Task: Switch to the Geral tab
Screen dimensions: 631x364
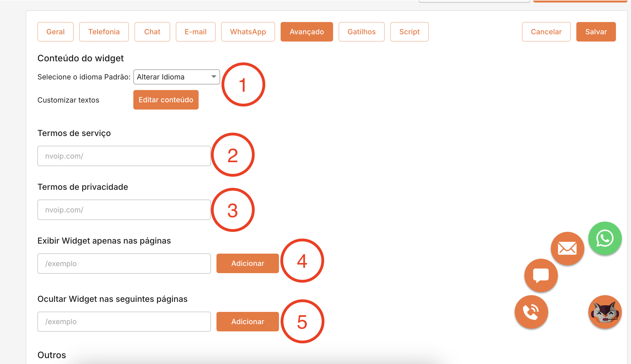Action: point(56,32)
